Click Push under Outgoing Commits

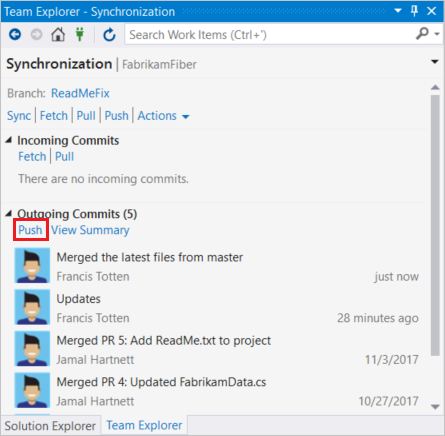pyautogui.click(x=30, y=230)
